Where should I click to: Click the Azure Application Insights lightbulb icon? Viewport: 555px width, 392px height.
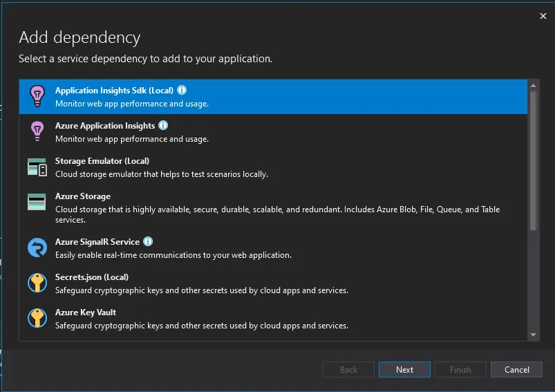(37, 131)
